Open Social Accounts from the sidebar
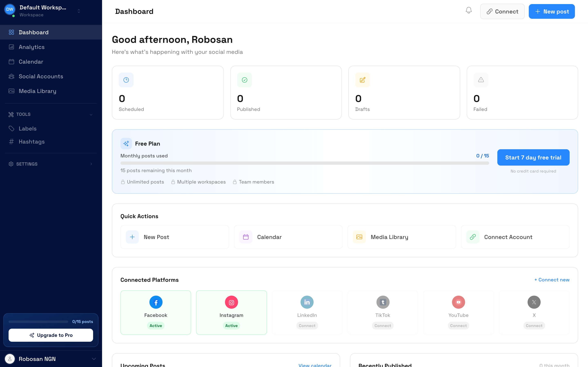This screenshot has height=367, width=588. (x=41, y=76)
